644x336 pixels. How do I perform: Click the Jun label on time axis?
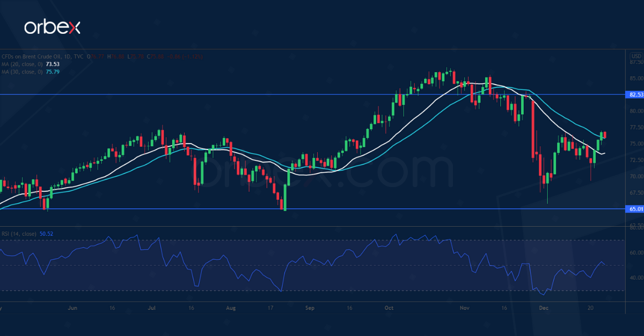[x=73, y=309]
